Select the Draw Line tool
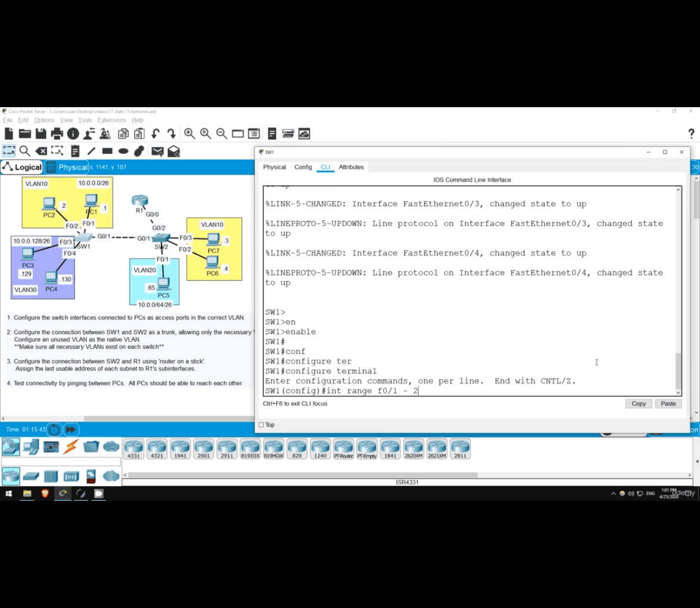 coord(91,151)
